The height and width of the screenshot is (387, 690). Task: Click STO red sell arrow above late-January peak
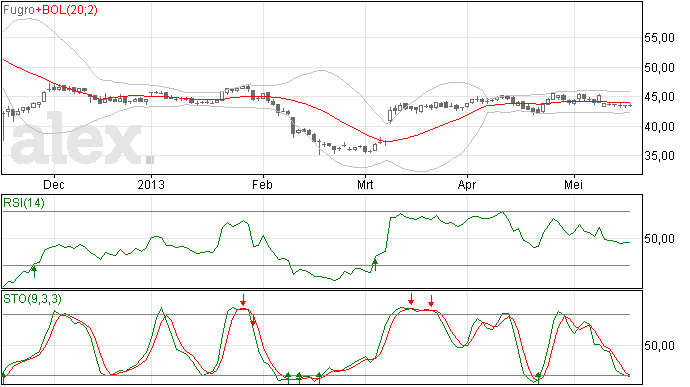click(x=243, y=300)
